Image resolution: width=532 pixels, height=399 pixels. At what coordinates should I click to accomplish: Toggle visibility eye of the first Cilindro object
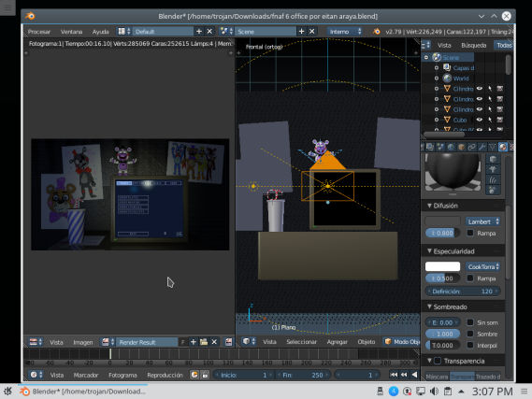pyautogui.click(x=480, y=89)
